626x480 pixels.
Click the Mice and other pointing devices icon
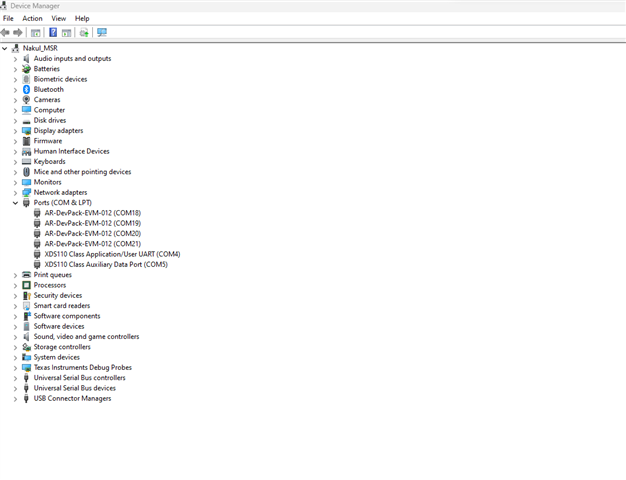[26, 172]
